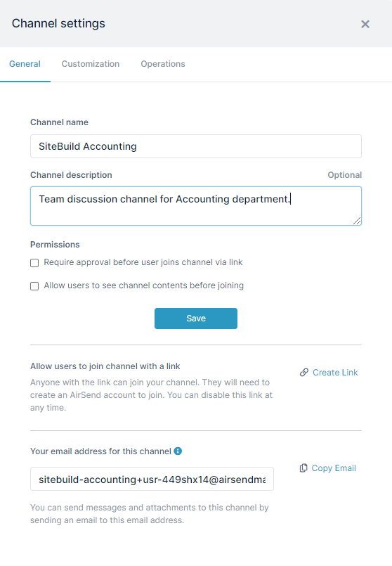
Task: Enable require approval before user joins
Action: pos(34,263)
